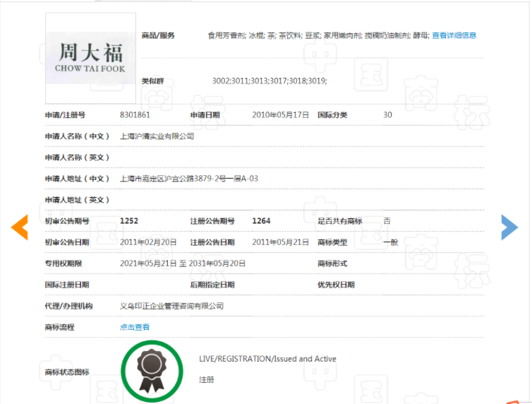Click the 代理/办理机构 label
Viewport: 532px width, 404px height.
coord(69,306)
